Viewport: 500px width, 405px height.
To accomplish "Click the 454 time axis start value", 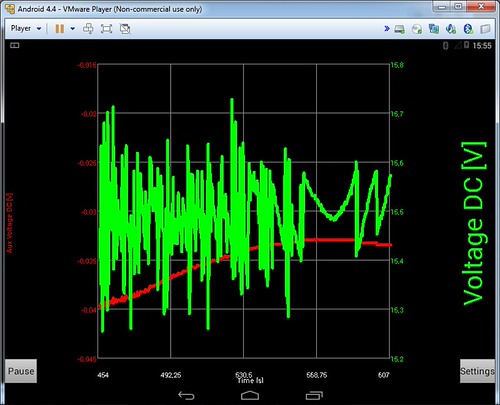I will [x=103, y=375].
